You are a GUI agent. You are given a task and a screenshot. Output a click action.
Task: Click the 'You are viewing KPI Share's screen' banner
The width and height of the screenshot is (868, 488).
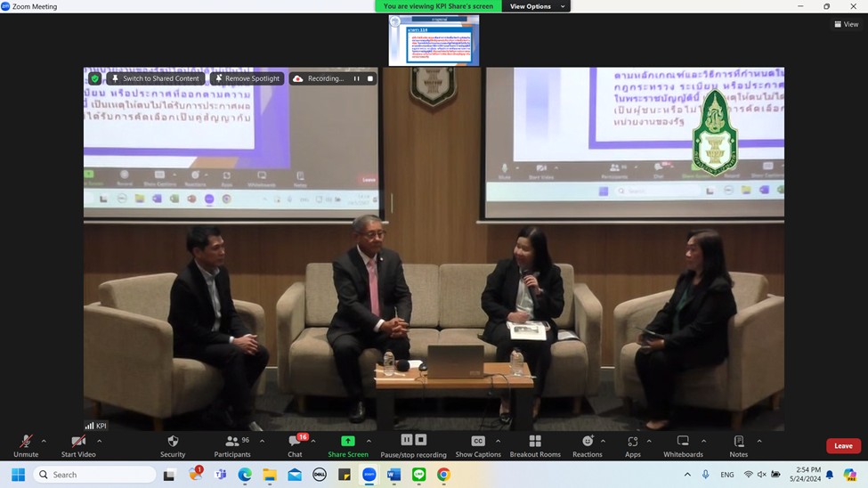(x=438, y=6)
